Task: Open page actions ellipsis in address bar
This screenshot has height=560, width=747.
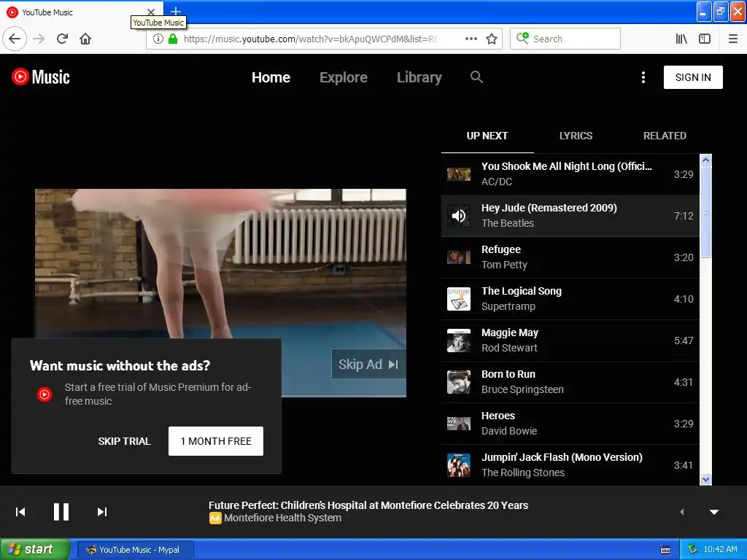Action: click(471, 39)
